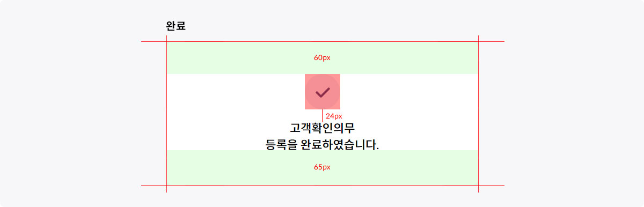The height and width of the screenshot is (207, 644).
Task: Click the short red line below the check icon
Action: point(322,116)
